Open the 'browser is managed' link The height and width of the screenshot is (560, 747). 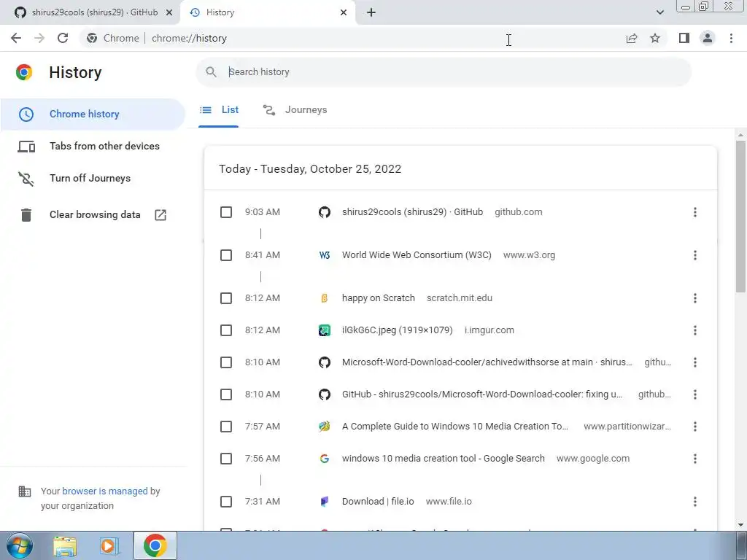tap(105, 491)
